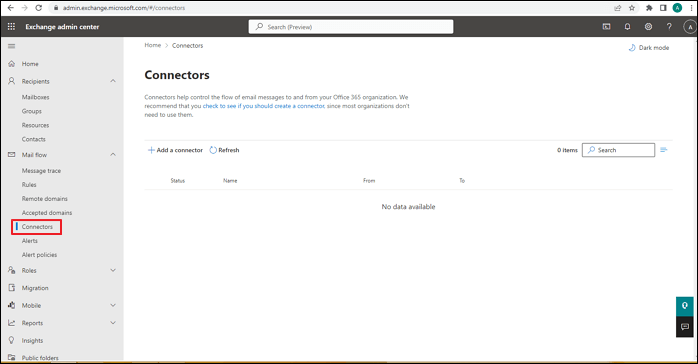Open the help question mark
This screenshot has height=364, width=698.
[669, 27]
